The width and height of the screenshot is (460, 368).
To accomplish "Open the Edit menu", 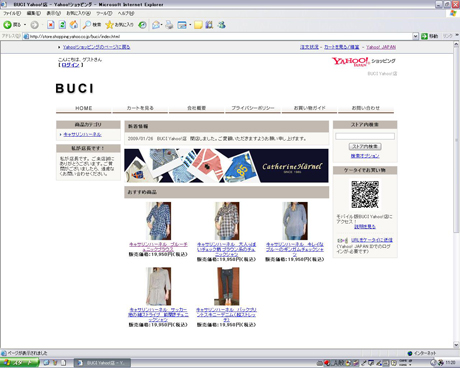I will pos(33,13).
